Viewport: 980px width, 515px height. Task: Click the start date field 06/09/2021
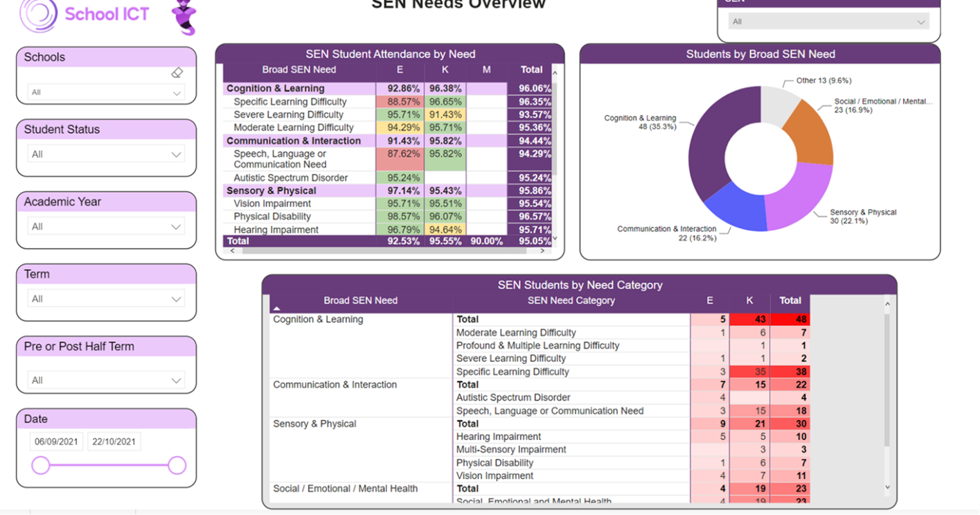56,442
